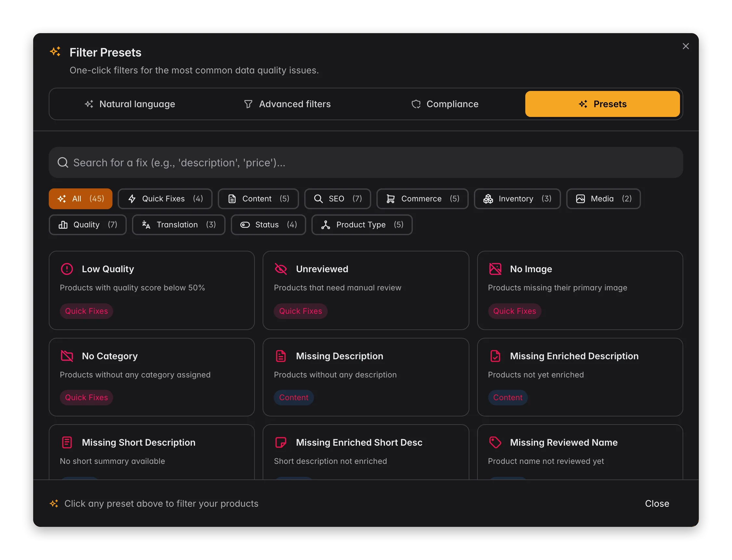Focus the Search for a fix field
The image size is (732, 560).
pos(366,163)
